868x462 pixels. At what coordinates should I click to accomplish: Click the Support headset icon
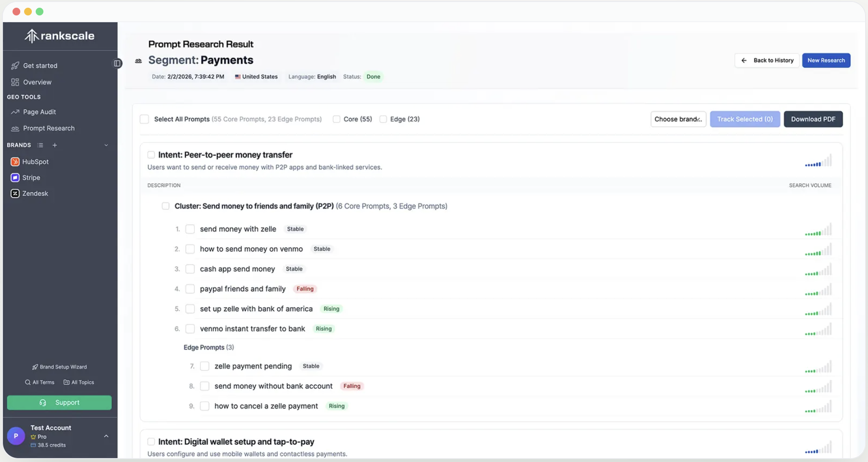pyautogui.click(x=43, y=403)
